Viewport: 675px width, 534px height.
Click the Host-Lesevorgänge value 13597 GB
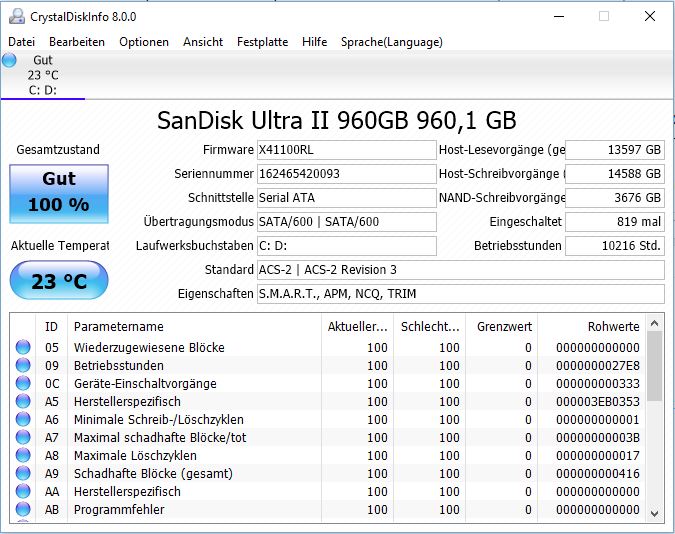coord(615,150)
